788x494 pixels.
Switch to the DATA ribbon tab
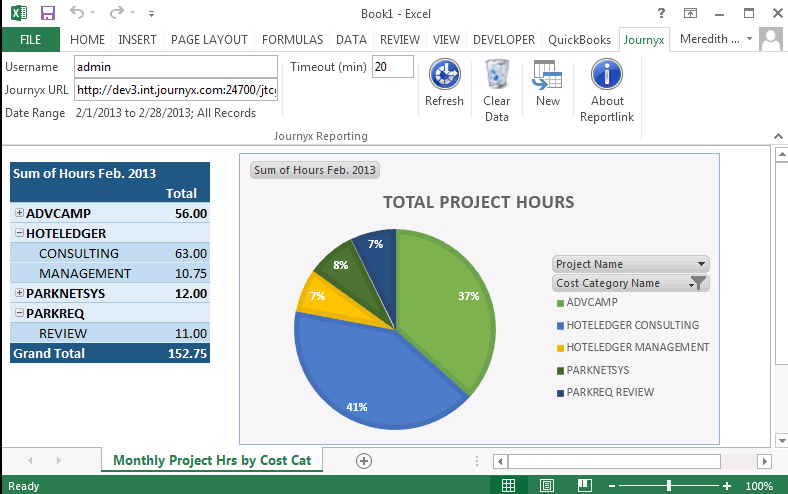[351, 40]
